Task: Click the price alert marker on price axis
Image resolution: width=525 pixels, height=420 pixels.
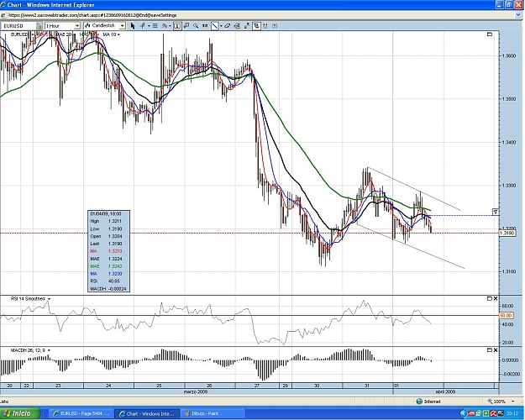Action: tap(496, 212)
